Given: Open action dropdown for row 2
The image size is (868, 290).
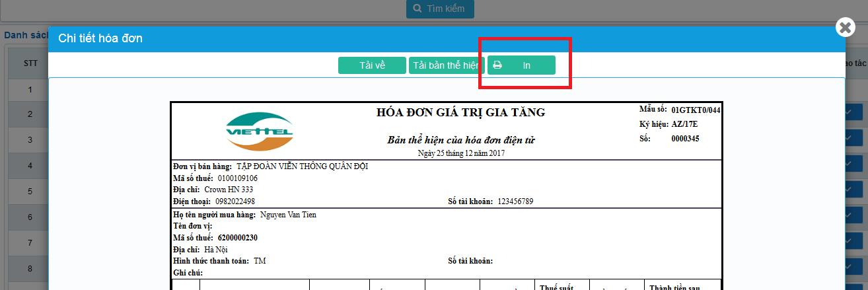Looking at the screenshot, I should 856,114.
